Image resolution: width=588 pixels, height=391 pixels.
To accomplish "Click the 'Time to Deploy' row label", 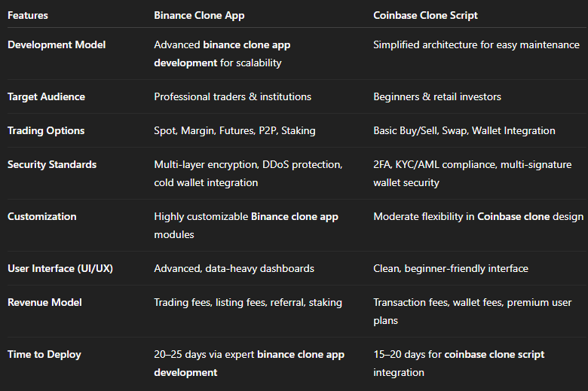I will pyautogui.click(x=44, y=354).
